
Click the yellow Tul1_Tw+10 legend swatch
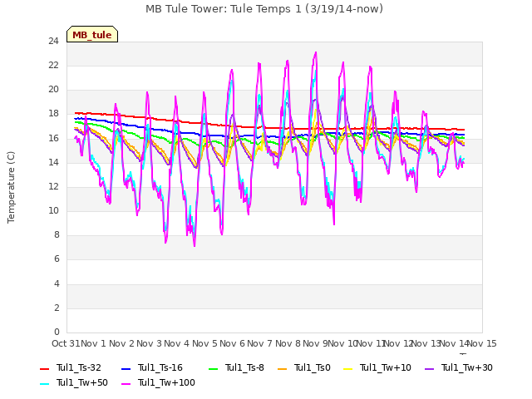(x=348, y=368)
